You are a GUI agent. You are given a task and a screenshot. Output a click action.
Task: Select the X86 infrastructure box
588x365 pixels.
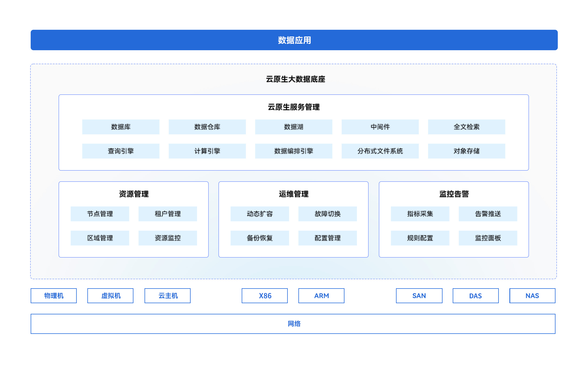pyautogui.click(x=265, y=295)
